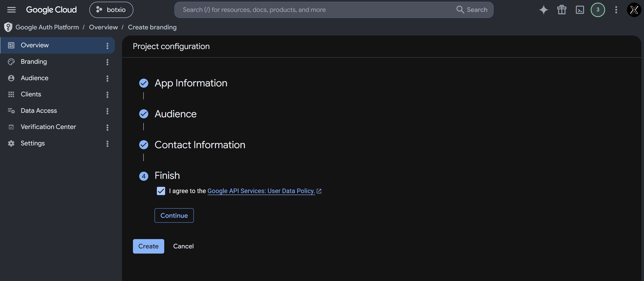Select Verification Center in the sidebar
644x281 pixels.
57,127
